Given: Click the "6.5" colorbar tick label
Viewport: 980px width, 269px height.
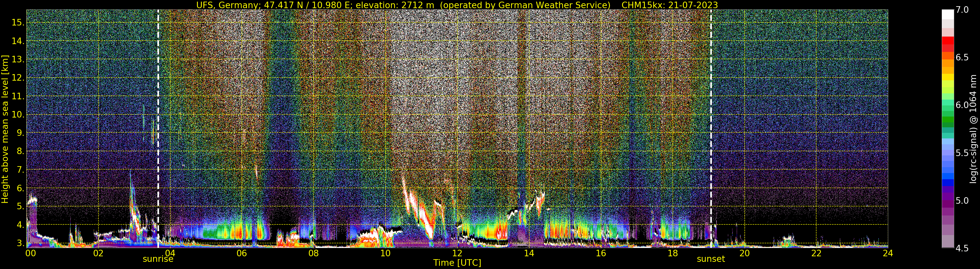Looking at the screenshot, I should 962,58.
